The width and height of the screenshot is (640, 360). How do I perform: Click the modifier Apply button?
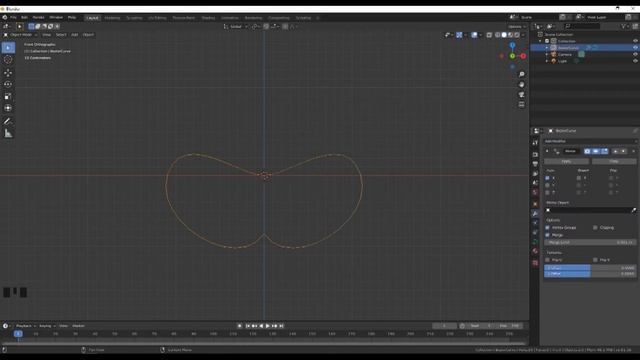click(x=566, y=162)
